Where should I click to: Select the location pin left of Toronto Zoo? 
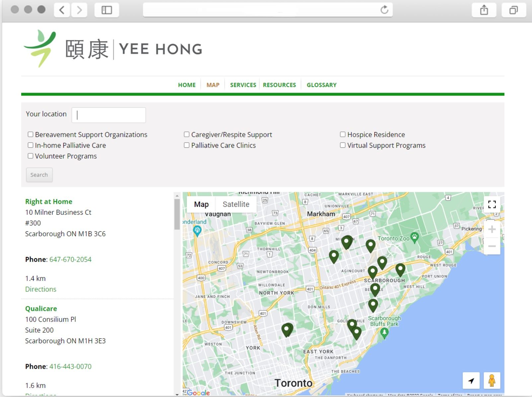pyautogui.click(x=370, y=246)
